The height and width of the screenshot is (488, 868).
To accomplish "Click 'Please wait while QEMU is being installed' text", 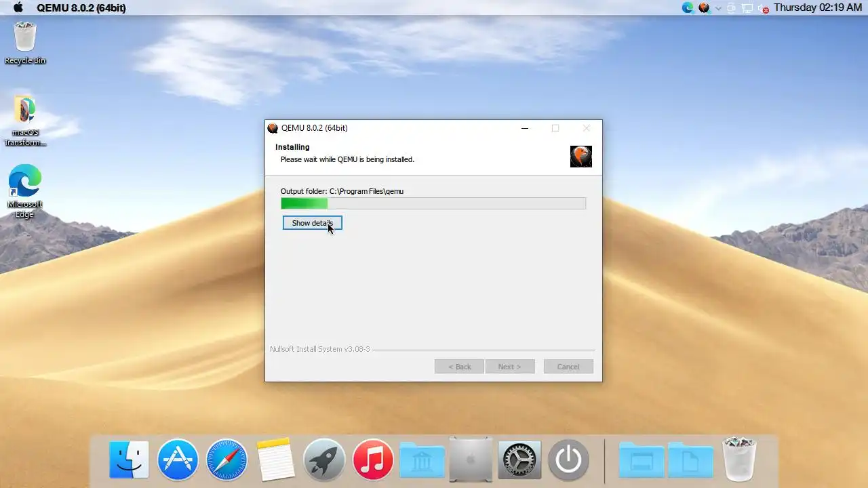I will tap(347, 159).
